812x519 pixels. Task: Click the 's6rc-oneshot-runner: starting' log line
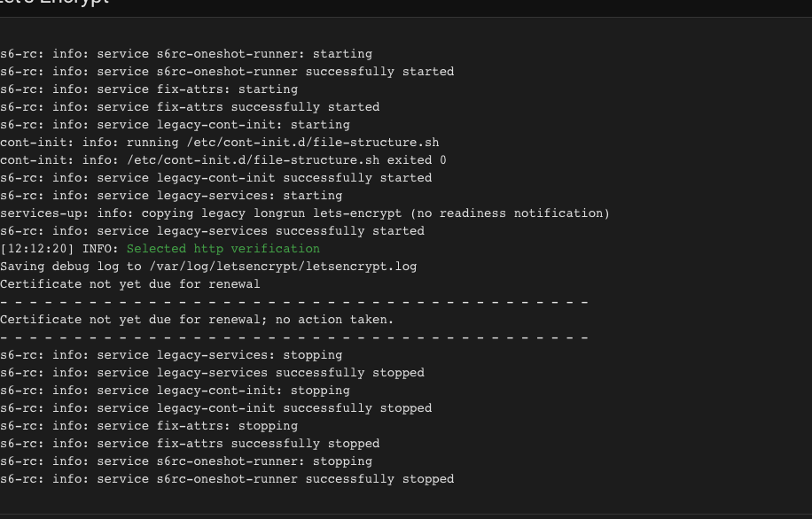pos(186,54)
